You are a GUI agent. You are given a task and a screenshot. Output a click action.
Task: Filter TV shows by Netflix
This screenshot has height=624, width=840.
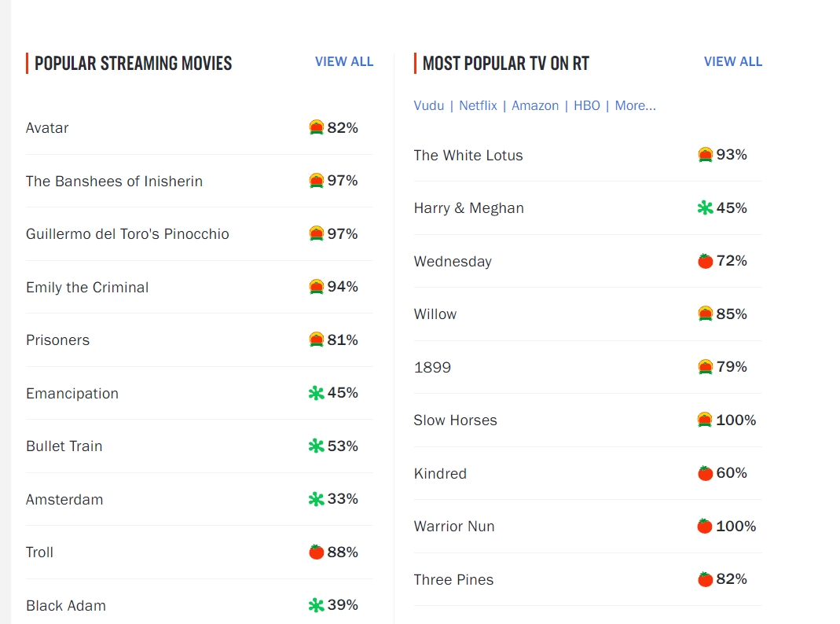point(478,105)
